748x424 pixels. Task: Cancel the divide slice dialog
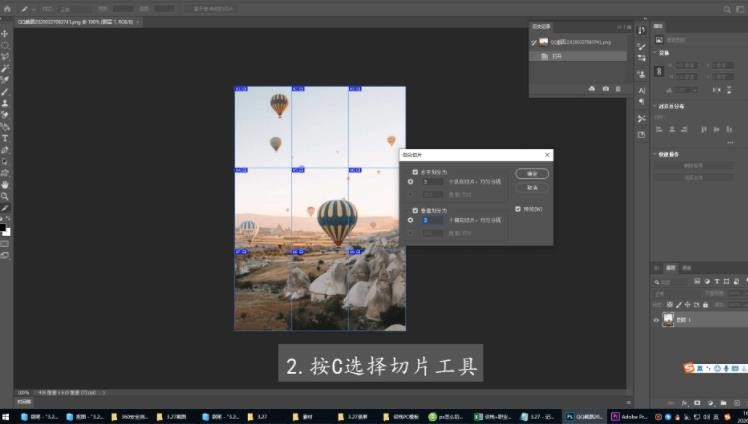(532, 188)
